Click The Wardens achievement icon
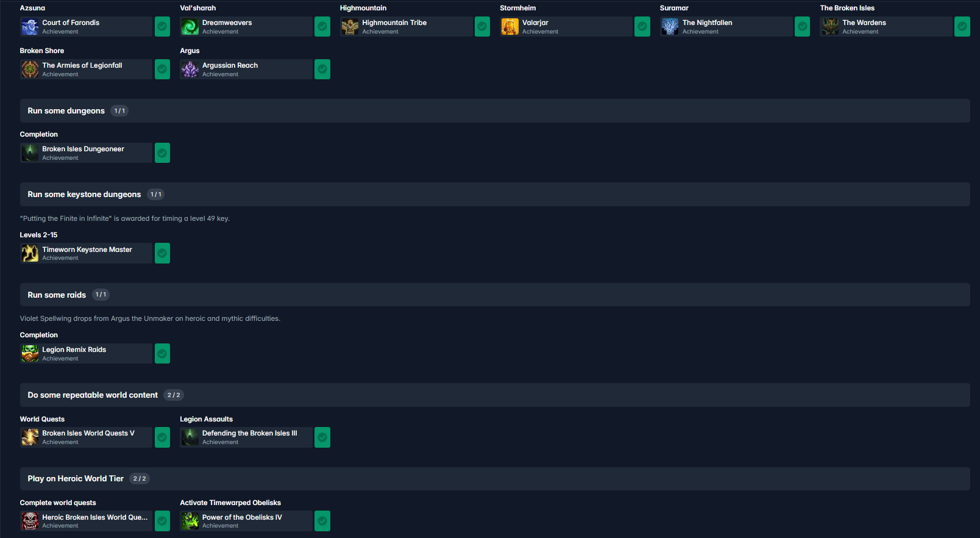The width and height of the screenshot is (980, 538). tap(830, 27)
